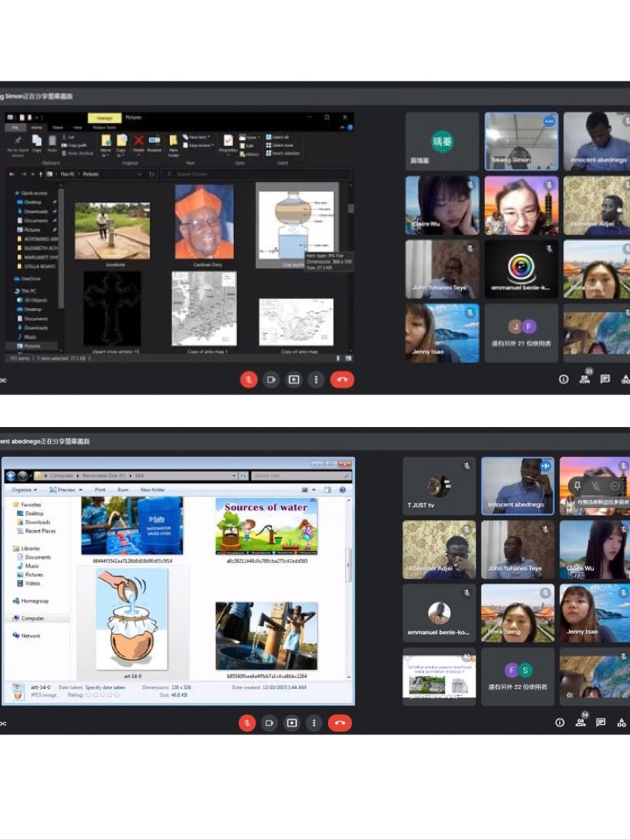630x840 pixels.
Task: Select Cardinal Dery picture thumbnail
Action: click(x=204, y=221)
